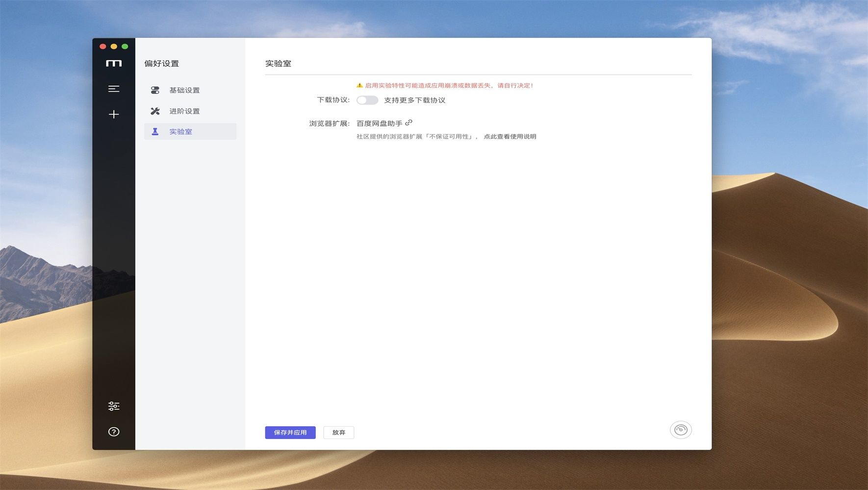The image size is (868, 490).
Task: Minimize the window with the yellow button
Action: (114, 47)
